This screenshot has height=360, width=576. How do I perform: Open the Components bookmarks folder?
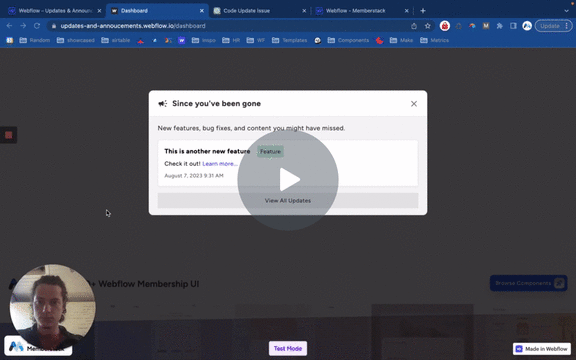click(x=349, y=40)
